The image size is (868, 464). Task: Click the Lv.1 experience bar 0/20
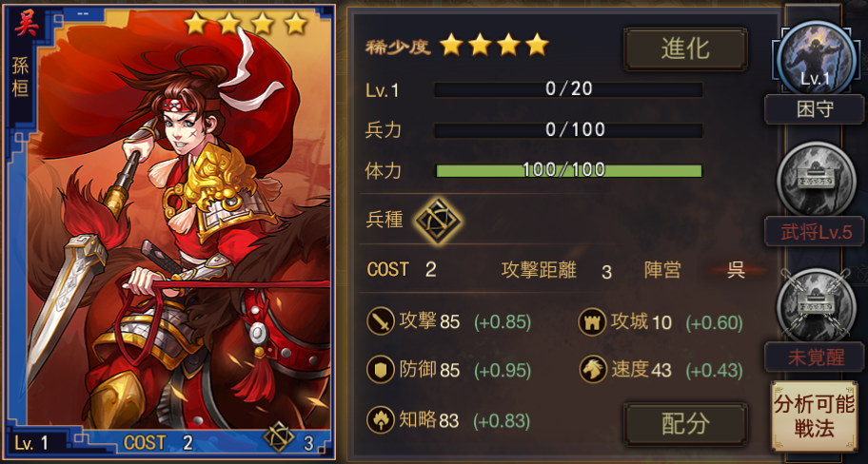568,89
